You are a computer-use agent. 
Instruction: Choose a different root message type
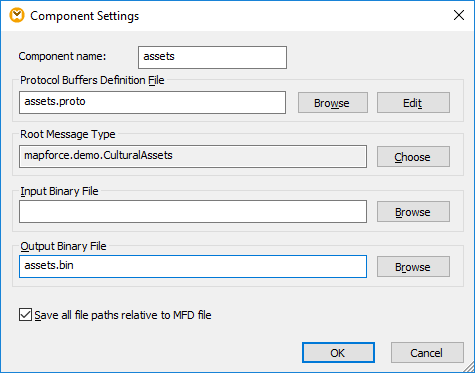coord(413,156)
